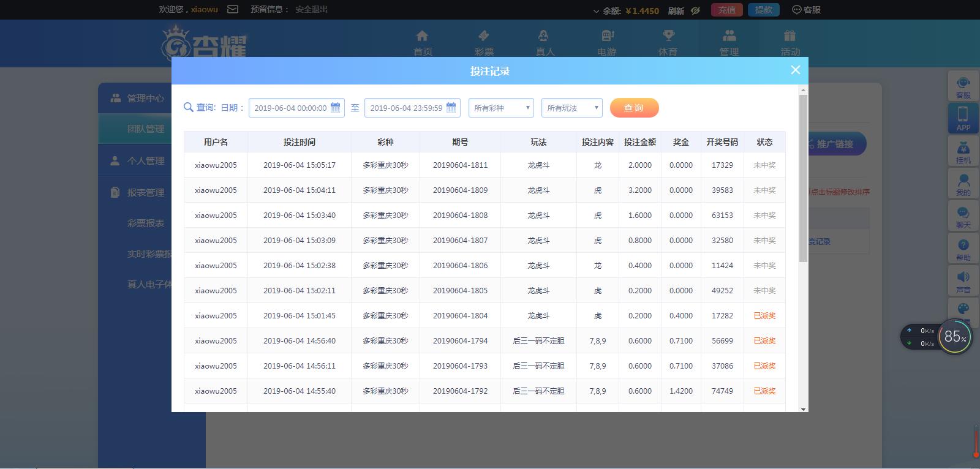This screenshot has width=980, height=469.
Task: Click the 开奖号码 column header
Action: [722, 142]
